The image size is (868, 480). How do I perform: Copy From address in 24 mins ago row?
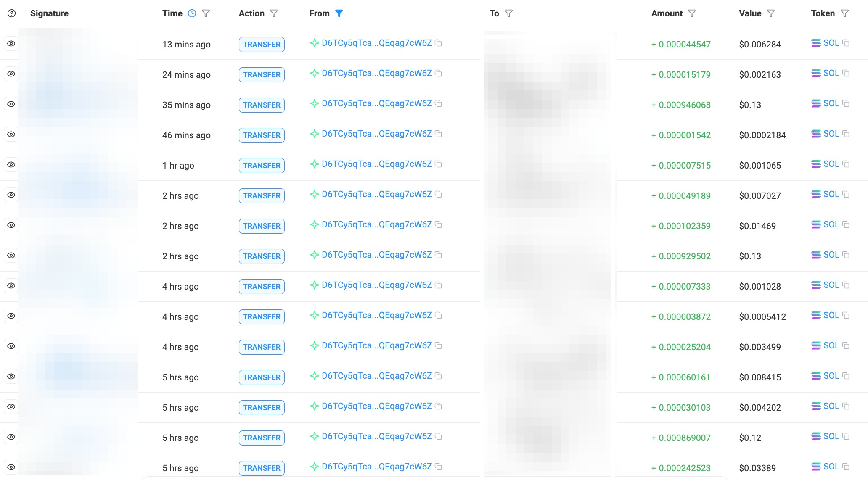click(x=438, y=74)
